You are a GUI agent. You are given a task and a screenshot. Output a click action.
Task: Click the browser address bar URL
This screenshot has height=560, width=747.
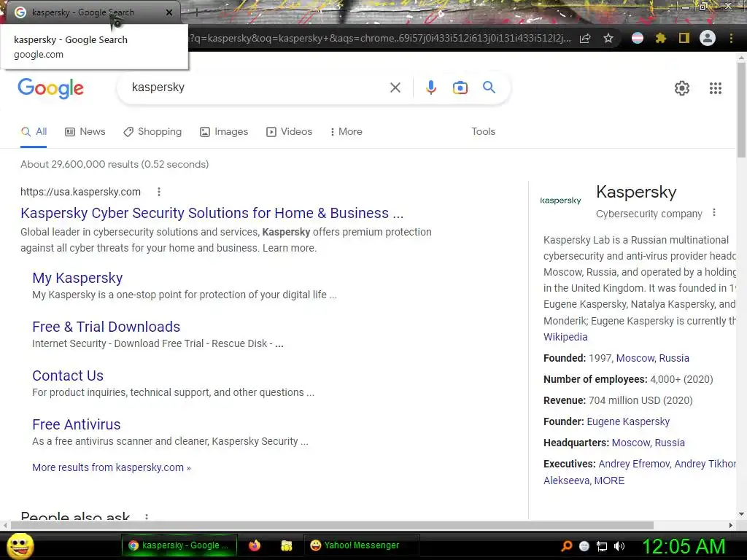(379, 38)
